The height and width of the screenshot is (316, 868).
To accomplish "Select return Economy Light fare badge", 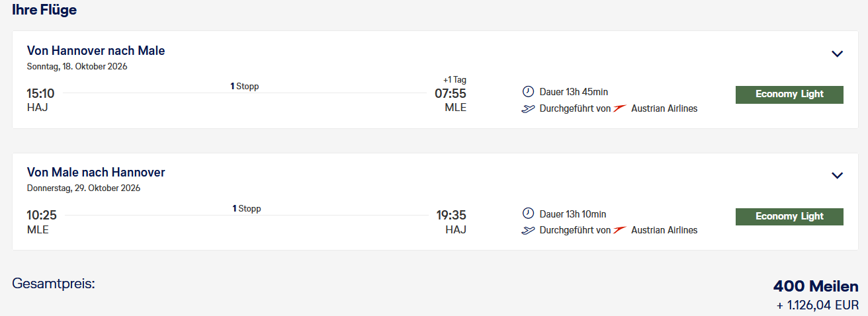I will [x=789, y=216].
